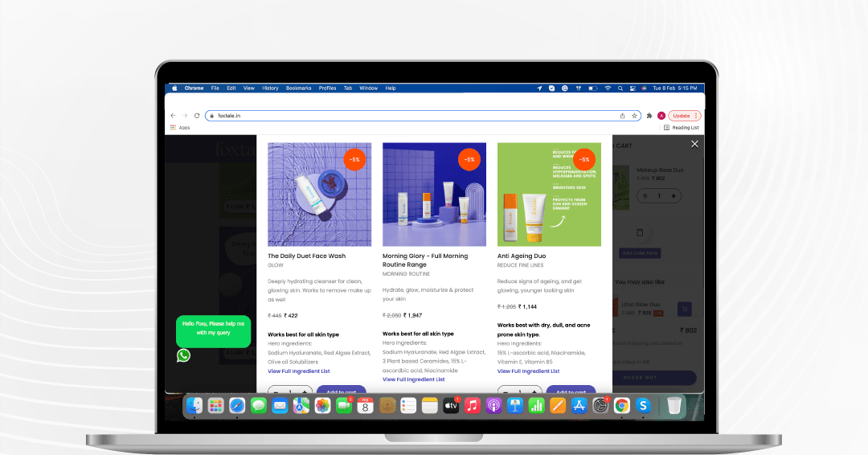The image size is (868, 455).
Task: Open the Trash in the Dock
Action: [674, 406]
